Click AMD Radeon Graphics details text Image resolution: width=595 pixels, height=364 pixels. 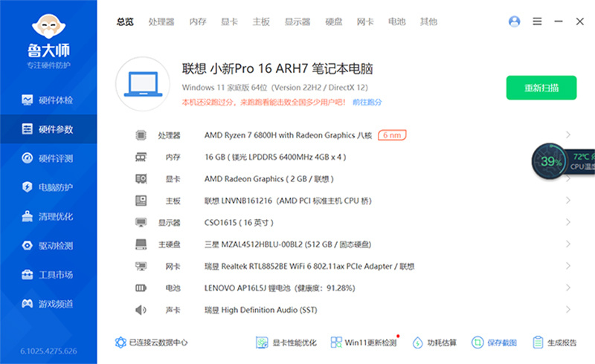(268, 178)
